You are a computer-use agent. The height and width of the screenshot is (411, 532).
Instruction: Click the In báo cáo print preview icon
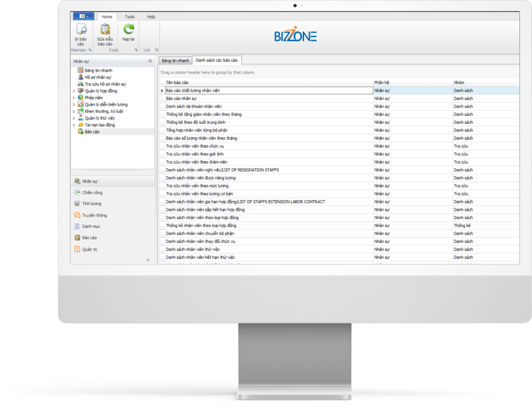pos(81,30)
